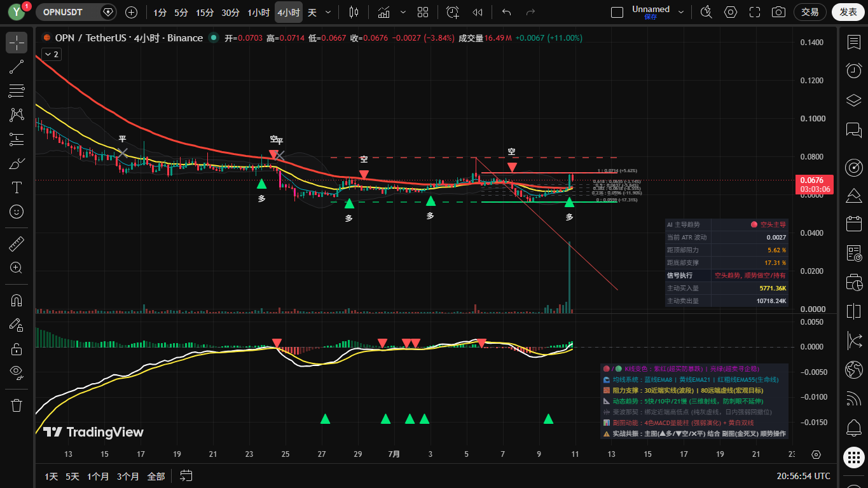Viewport: 868px width, 488px height.
Task: Select the 3个月 date range
Action: pyautogui.click(x=128, y=476)
